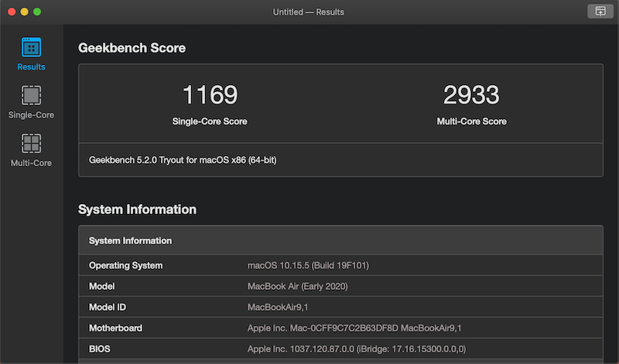Click the Operating System row label
The width and height of the screenshot is (619, 364).
point(125,265)
